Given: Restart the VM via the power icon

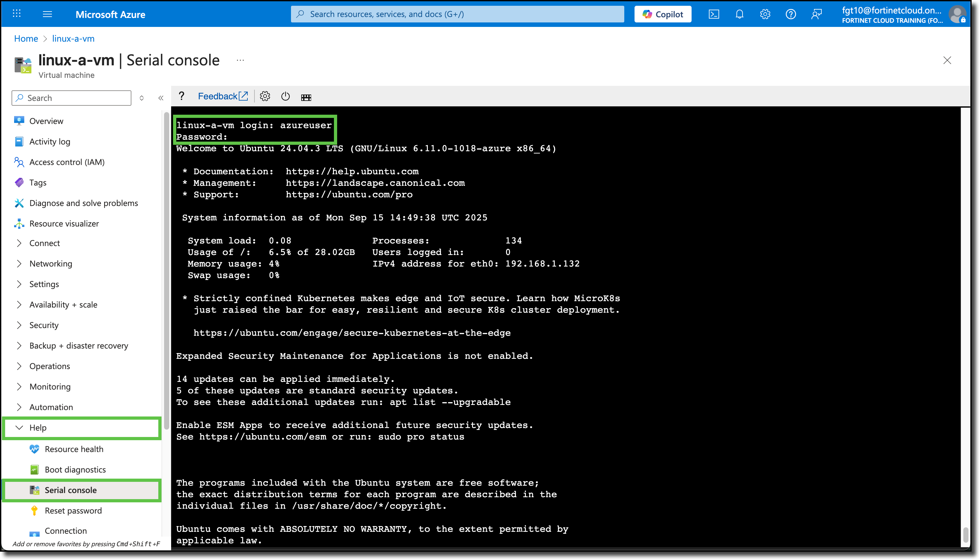Looking at the screenshot, I should tap(286, 96).
